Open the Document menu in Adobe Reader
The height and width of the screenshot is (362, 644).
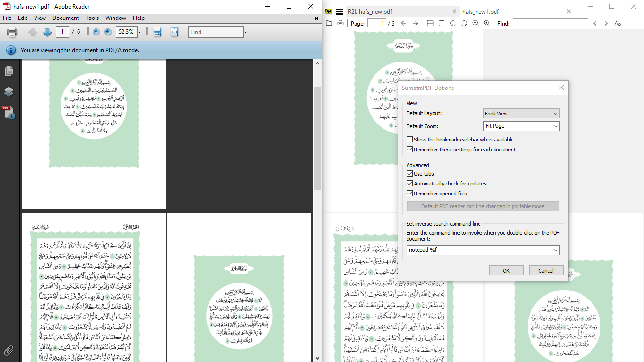coord(66,18)
